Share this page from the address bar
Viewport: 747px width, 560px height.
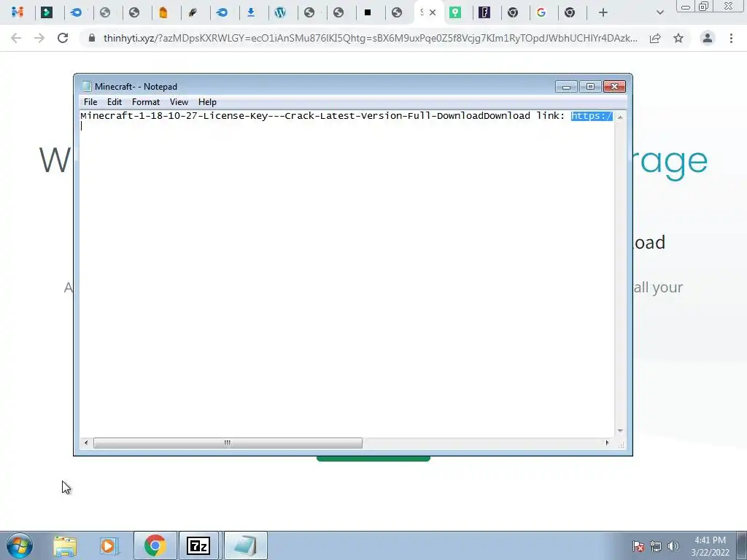point(655,38)
